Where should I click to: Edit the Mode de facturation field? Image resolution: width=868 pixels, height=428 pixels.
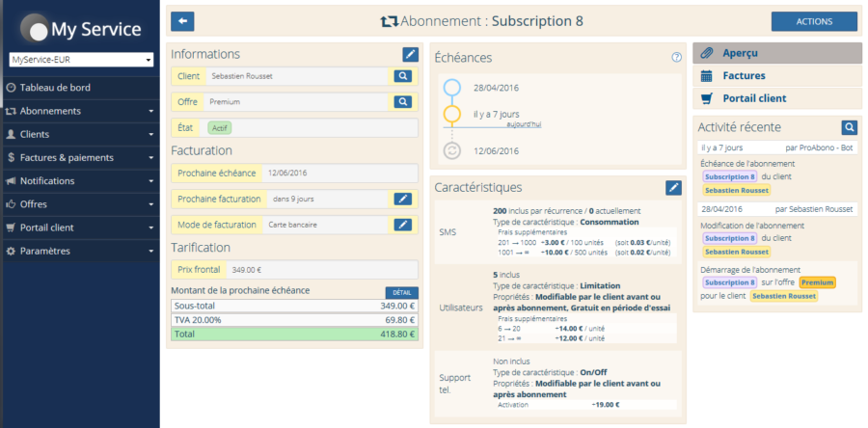[x=402, y=225]
